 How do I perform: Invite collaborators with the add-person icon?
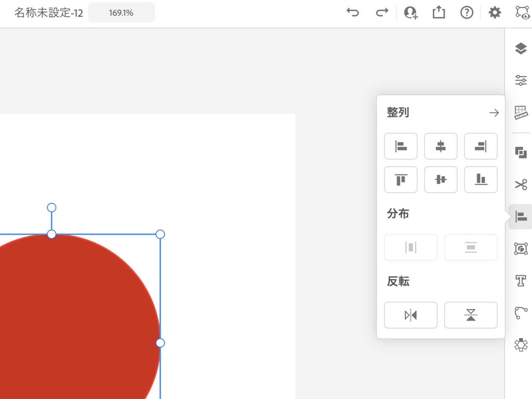[411, 12]
